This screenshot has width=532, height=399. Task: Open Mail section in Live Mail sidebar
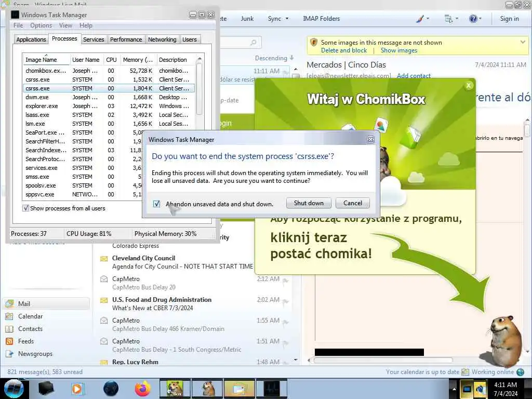[47, 303]
